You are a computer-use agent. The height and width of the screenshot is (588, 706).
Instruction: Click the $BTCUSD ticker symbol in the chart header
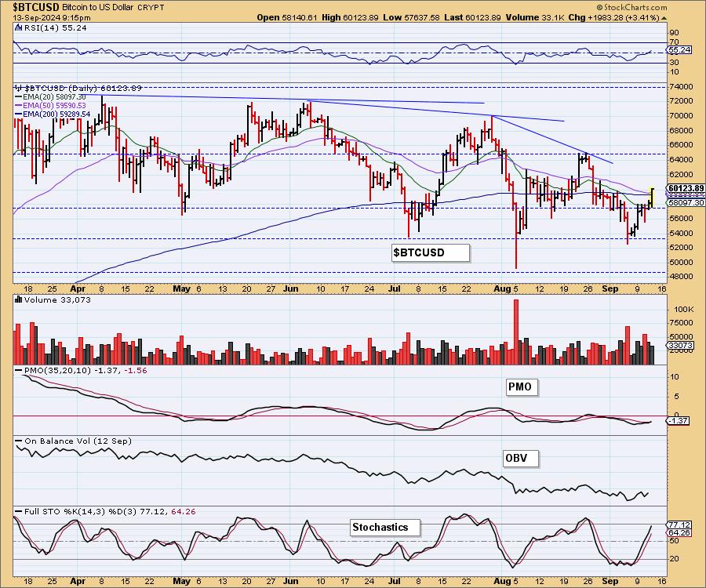[x=36, y=7]
